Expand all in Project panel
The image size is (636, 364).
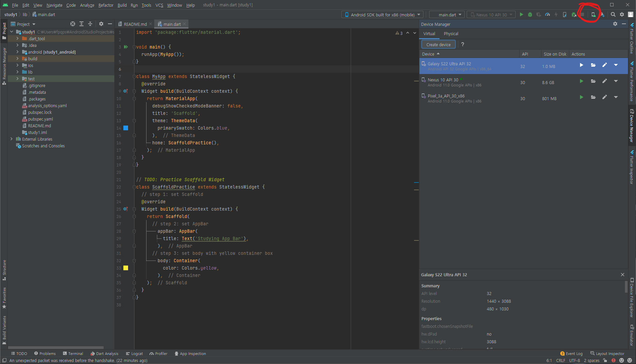point(81,24)
